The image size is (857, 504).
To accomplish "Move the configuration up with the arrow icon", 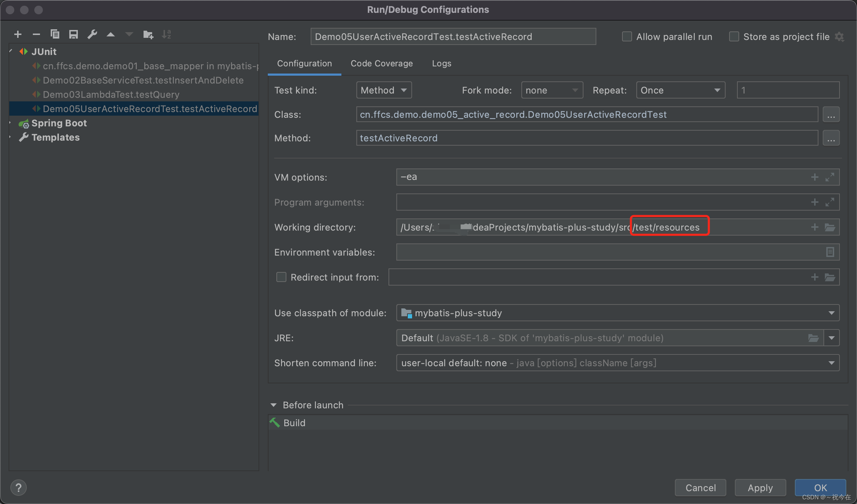I will (x=111, y=35).
